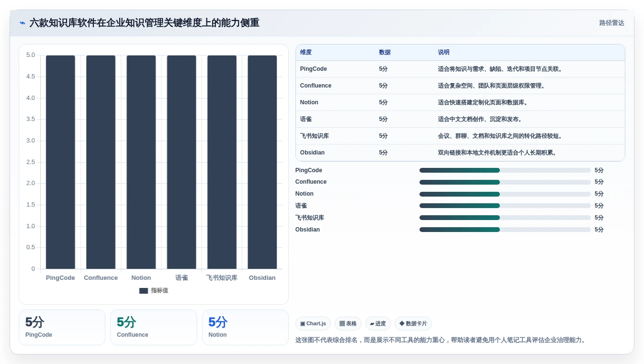Screen dimensions: 644x364
Task: Click the 数据卡片 tag chip
Action: [x=413, y=324]
